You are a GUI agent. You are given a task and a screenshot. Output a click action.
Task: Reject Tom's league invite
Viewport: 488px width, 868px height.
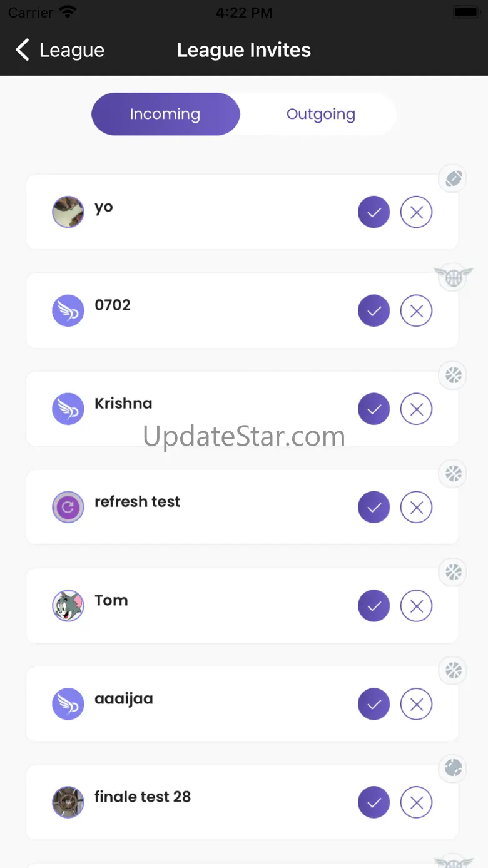[x=416, y=606]
